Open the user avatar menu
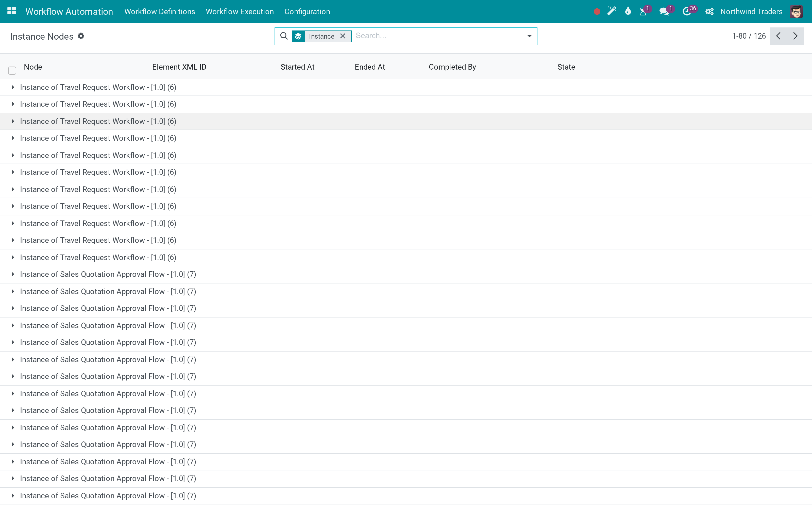The width and height of the screenshot is (812, 508). pyautogui.click(x=797, y=11)
